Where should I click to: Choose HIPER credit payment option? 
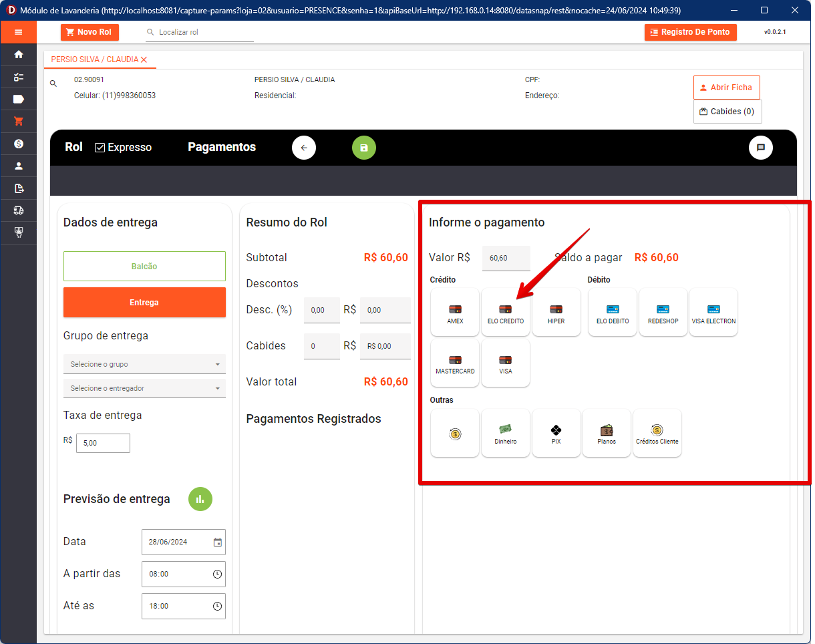click(556, 312)
